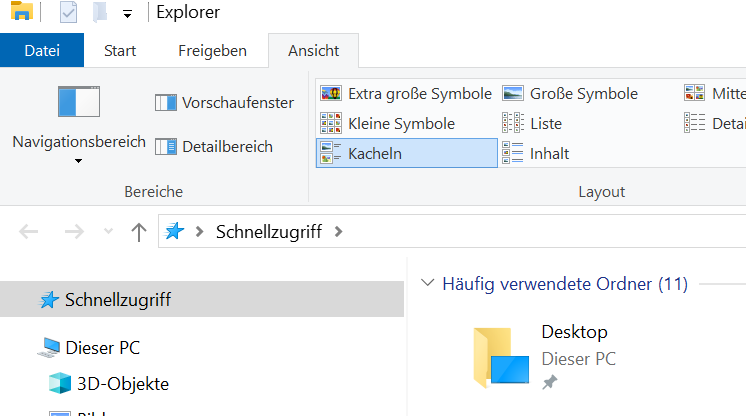Toggle the Detailbereich details pane
This screenshot has width=746, height=416.
(214, 147)
